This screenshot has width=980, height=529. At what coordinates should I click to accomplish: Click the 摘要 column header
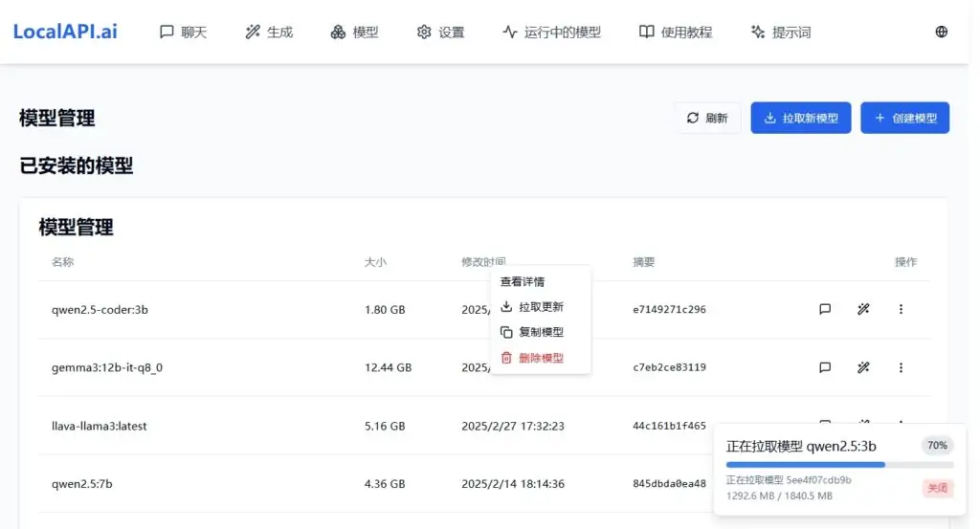click(644, 262)
